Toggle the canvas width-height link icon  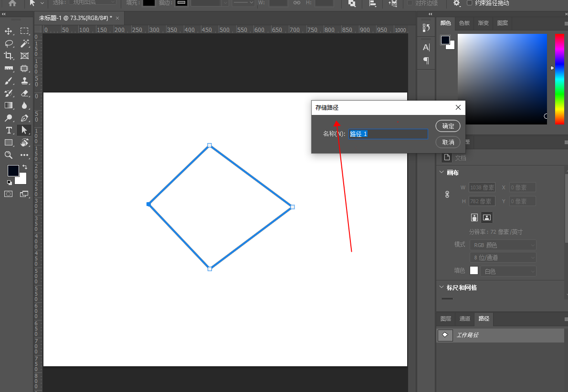(x=447, y=195)
